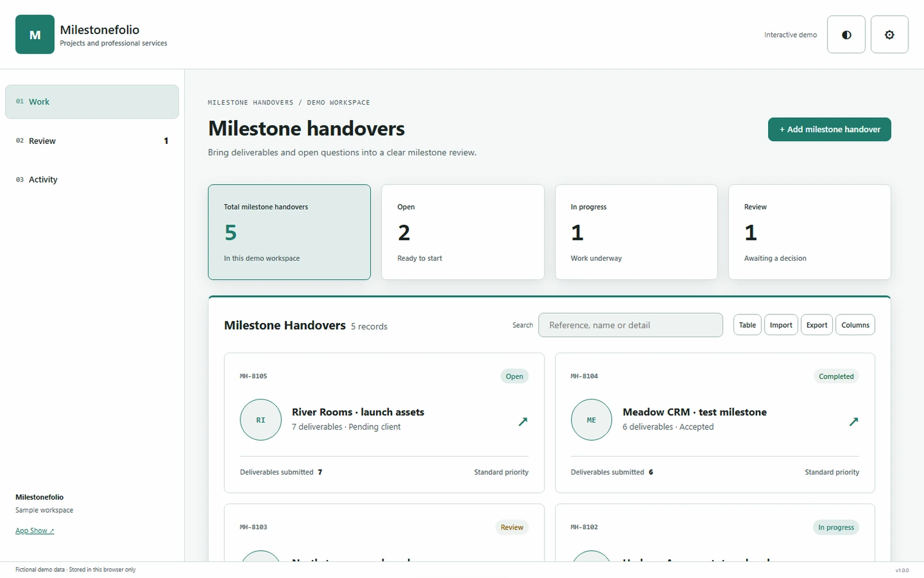Filter by the Review summary card
The image size is (924, 578).
click(810, 232)
